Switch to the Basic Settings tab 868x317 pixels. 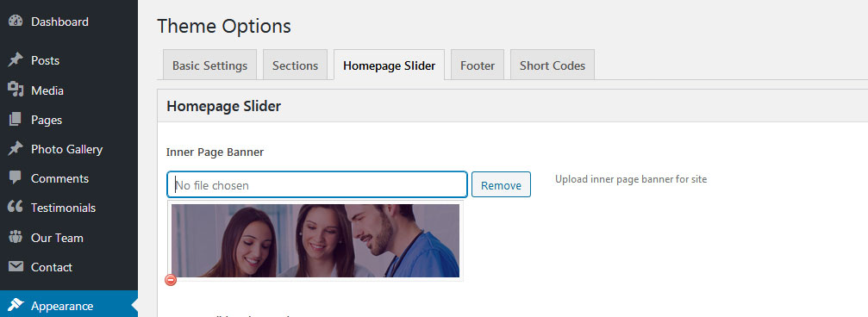click(209, 65)
